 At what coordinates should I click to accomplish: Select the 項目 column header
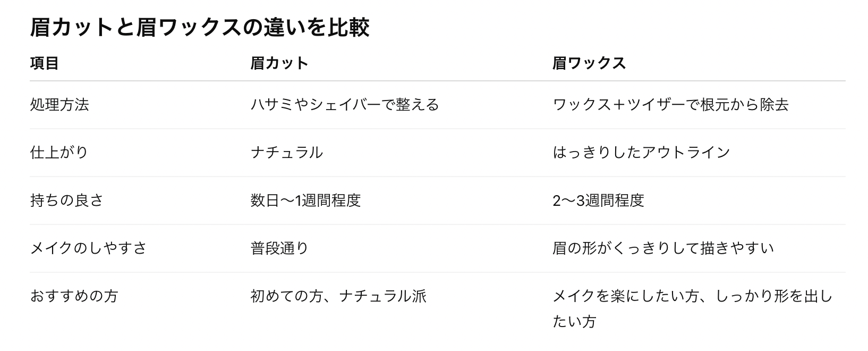(45, 63)
